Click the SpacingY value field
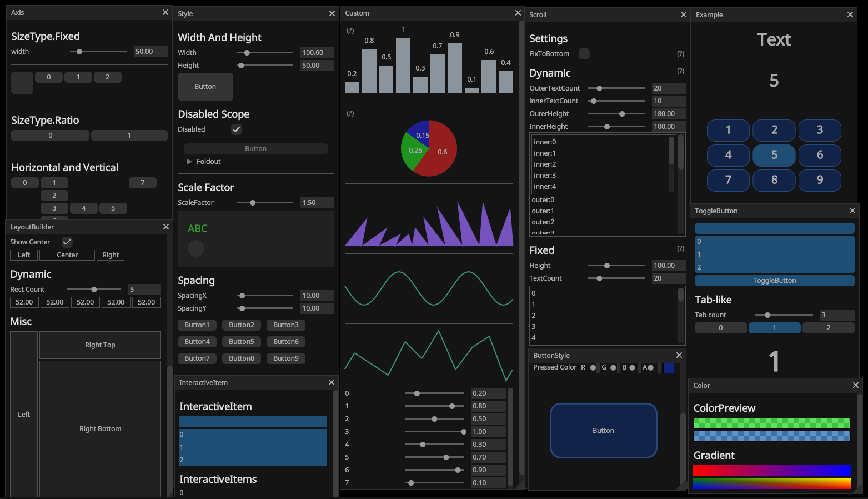Image resolution: width=868 pixels, height=499 pixels. (x=317, y=308)
